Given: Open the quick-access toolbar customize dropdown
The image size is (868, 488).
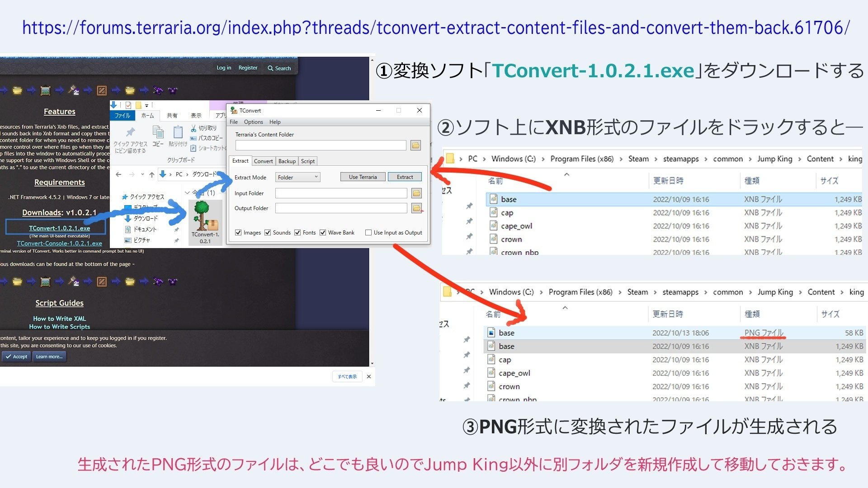Looking at the screenshot, I should [x=146, y=105].
